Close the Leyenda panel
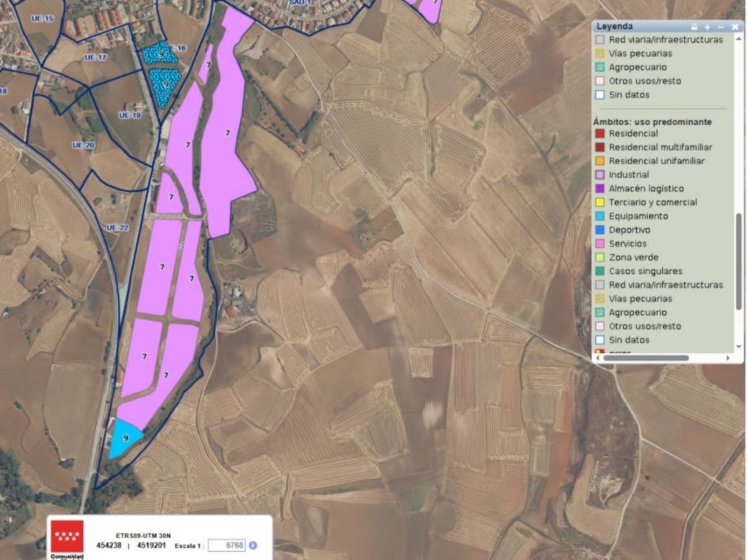The width and height of the screenshot is (747, 560). click(735, 27)
